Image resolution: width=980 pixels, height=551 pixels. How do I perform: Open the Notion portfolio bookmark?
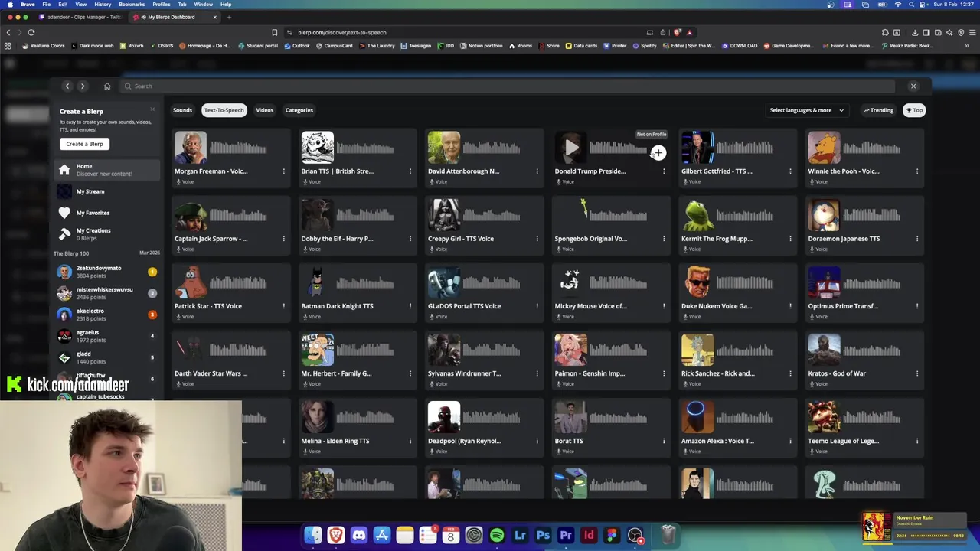tap(481, 46)
